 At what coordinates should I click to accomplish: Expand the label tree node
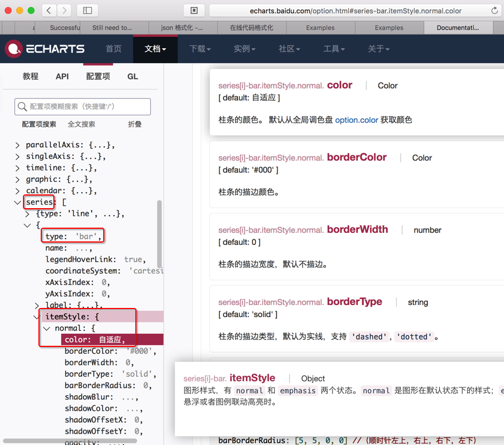point(37,305)
